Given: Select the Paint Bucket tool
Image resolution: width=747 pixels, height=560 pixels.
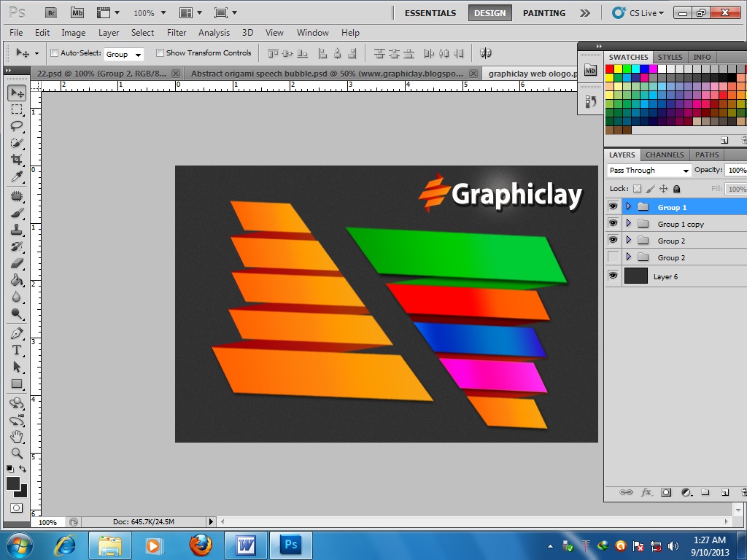Looking at the screenshot, I should tap(17, 279).
